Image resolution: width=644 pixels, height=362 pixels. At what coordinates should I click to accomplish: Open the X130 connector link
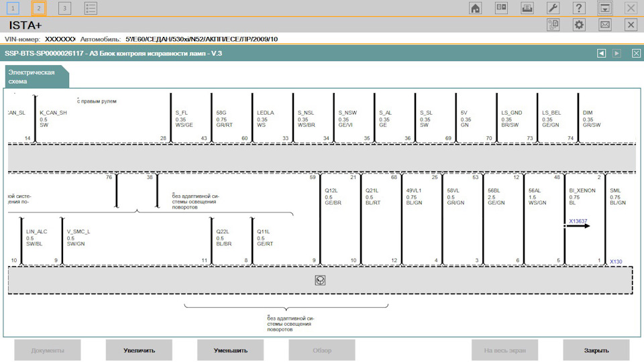tap(616, 261)
